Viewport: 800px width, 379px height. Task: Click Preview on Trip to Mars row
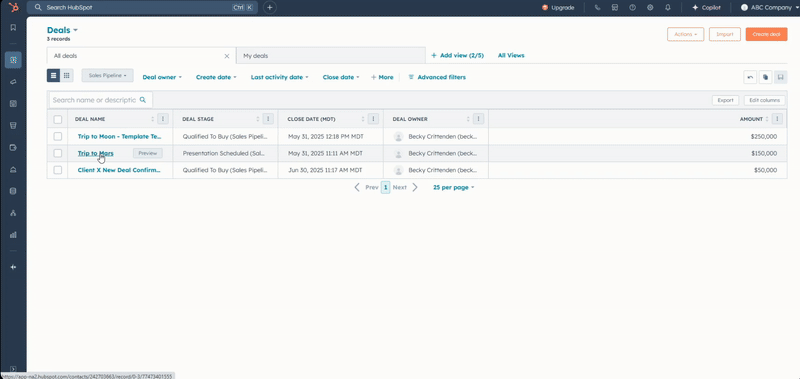(147, 153)
